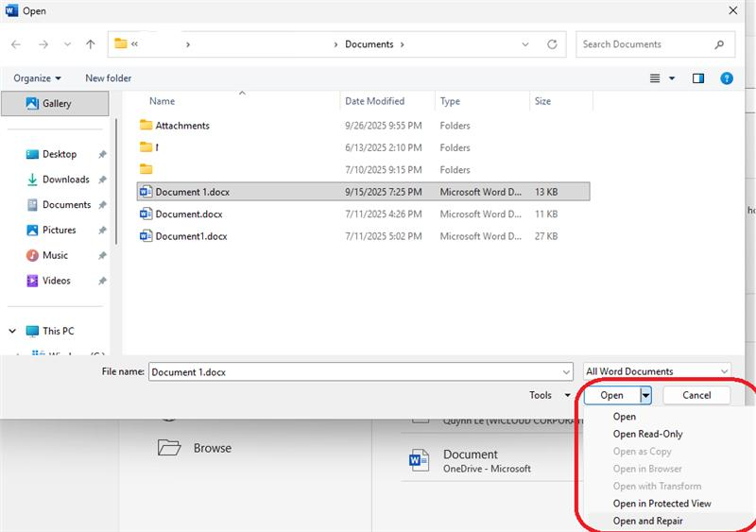Change the view layout icon

[x=655, y=78]
